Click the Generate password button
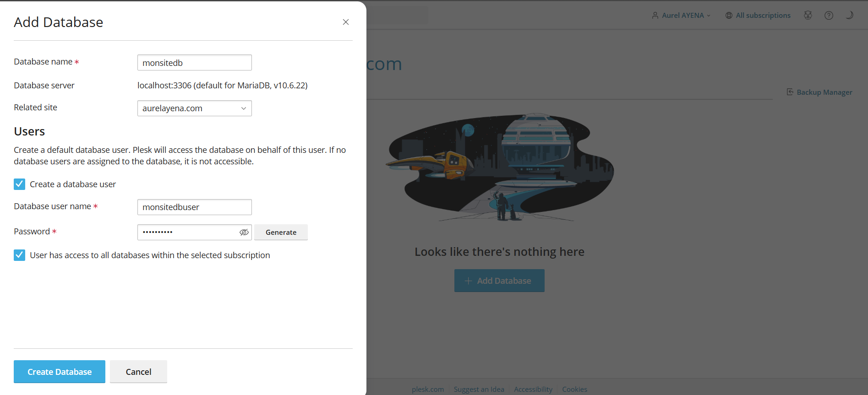The height and width of the screenshot is (395, 868). click(x=281, y=233)
